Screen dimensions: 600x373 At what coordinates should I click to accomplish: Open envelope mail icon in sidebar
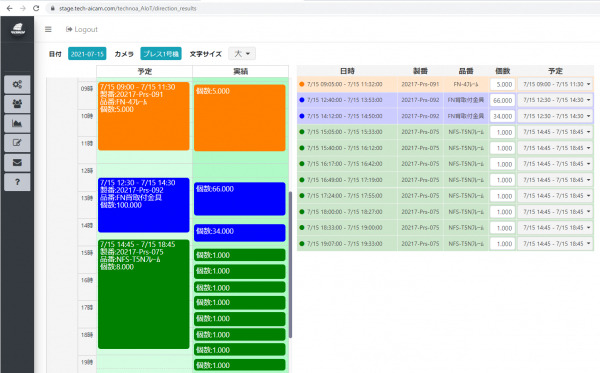coord(17,163)
